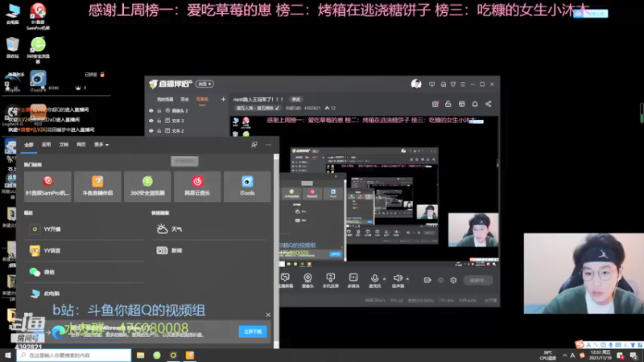Click 立即下载 Edge download button
This screenshot has width=644, height=362.
(x=253, y=331)
